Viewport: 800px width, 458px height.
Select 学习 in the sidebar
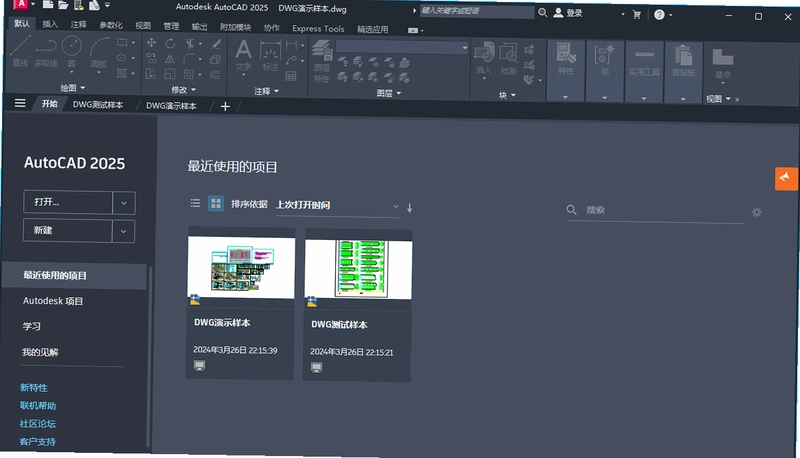31,326
